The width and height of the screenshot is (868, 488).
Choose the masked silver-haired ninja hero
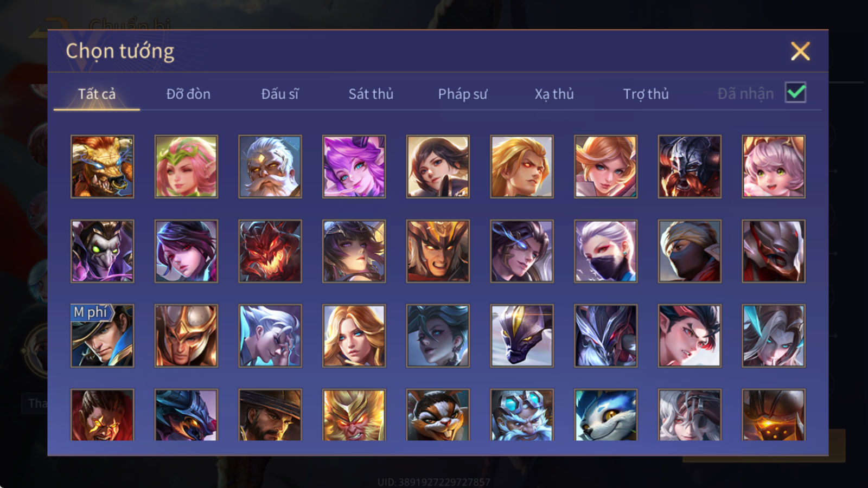point(605,251)
